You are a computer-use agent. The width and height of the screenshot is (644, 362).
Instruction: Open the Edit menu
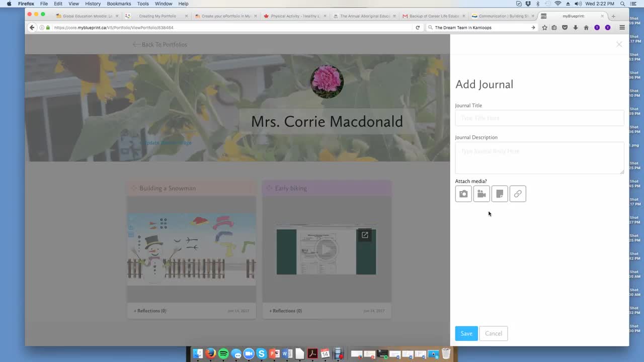[58, 4]
